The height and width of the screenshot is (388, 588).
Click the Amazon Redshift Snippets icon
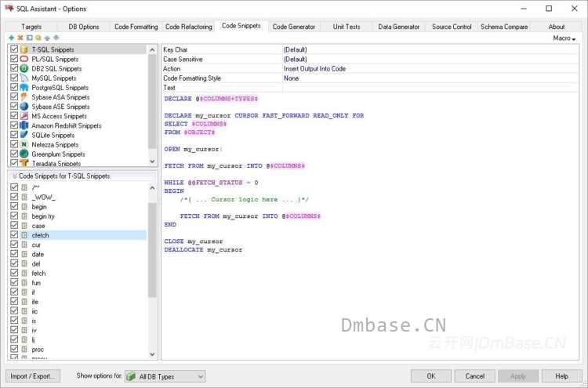point(24,125)
